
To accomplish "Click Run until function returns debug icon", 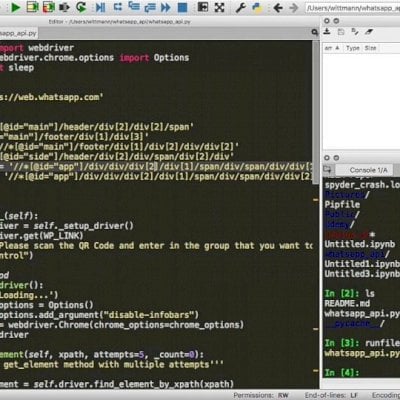I will tap(150, 7).
